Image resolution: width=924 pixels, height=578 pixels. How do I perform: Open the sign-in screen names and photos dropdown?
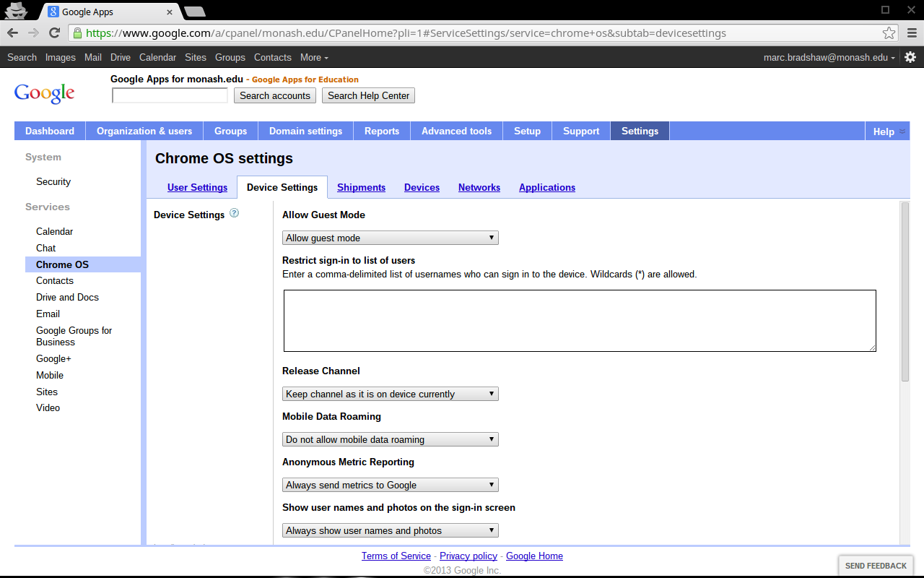click(x=390, y=530)
